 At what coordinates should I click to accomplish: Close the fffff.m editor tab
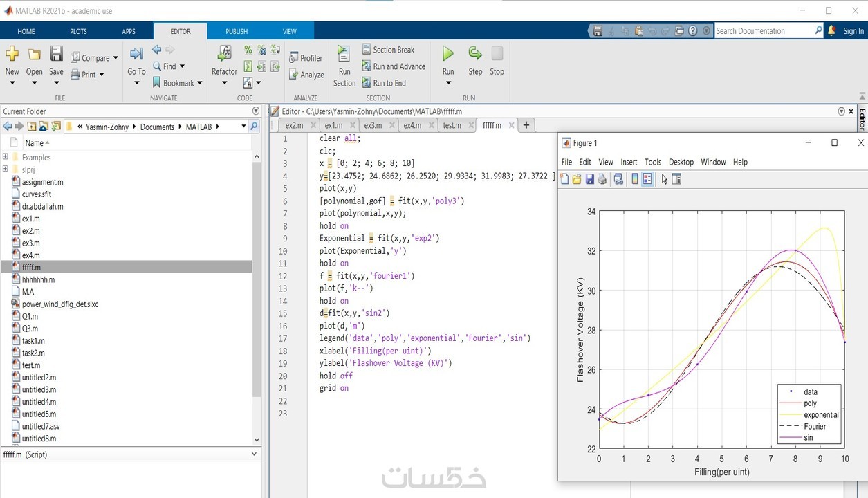pos(511,125)
